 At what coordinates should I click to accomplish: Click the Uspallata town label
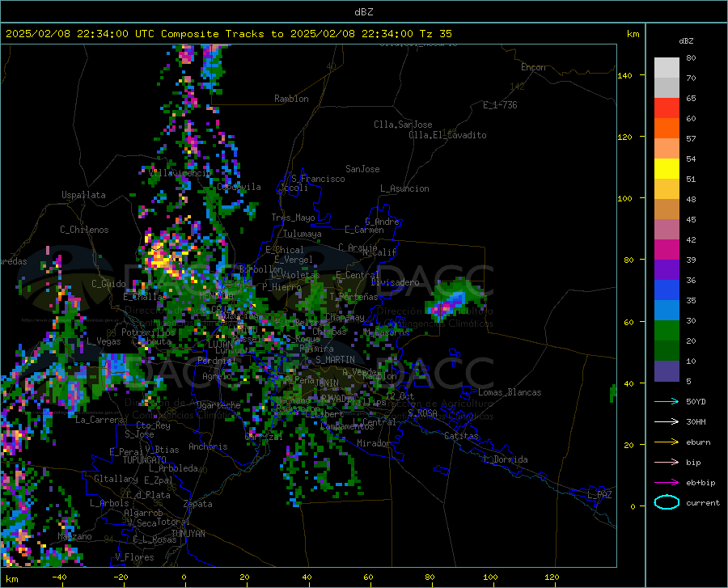[x=83, y=195]
